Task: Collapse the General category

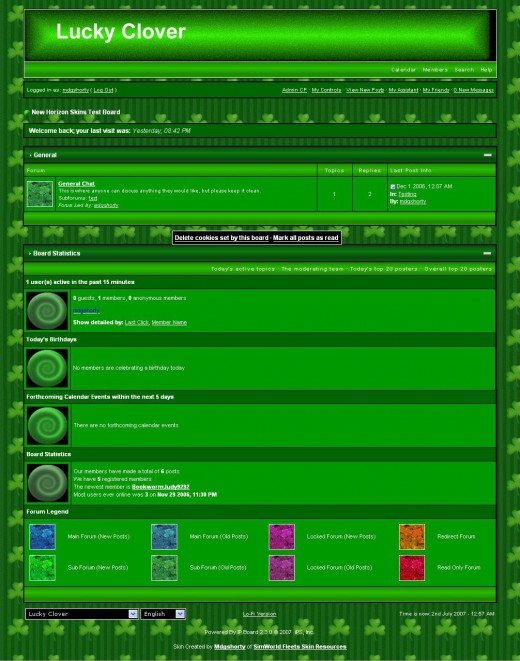Action: [488, 155]
